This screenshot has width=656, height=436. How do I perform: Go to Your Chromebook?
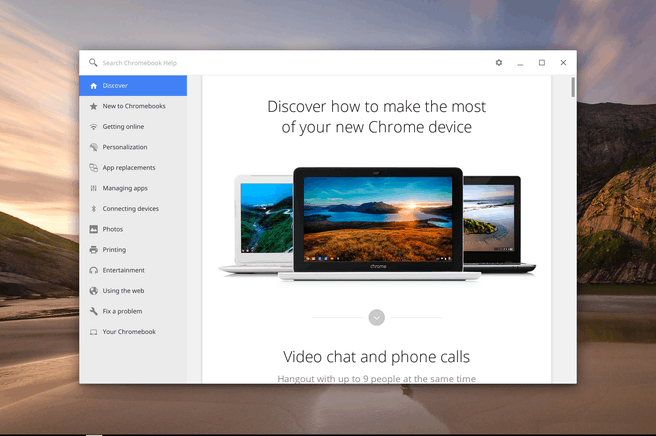click(133, 332)
